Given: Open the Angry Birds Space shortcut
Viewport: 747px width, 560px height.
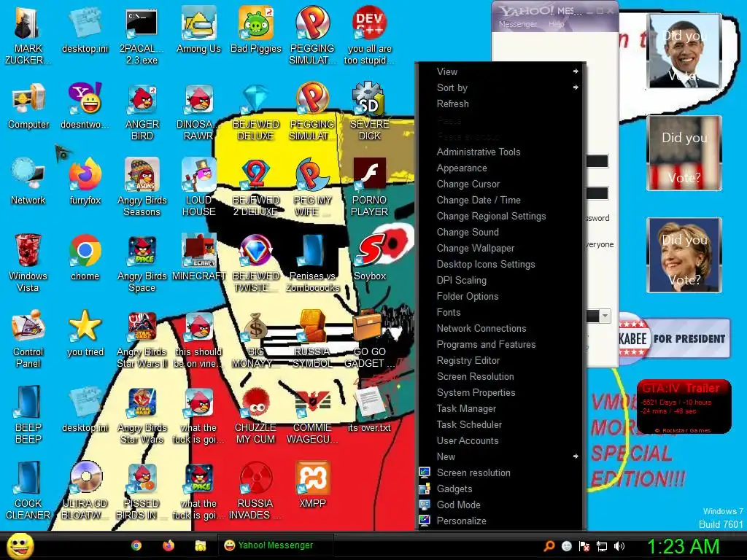Looking at the screenshot, I should [x=142, y=262].
